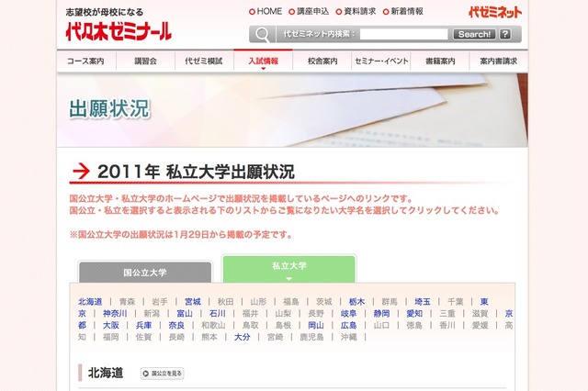Jump to 宮城 prefecture link
This screenshot has height=391, width=588.
193,301
